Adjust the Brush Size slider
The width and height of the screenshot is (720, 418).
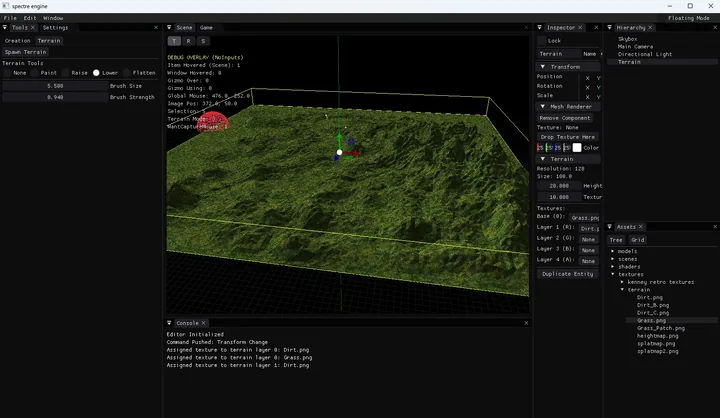[x=55, y=86]
